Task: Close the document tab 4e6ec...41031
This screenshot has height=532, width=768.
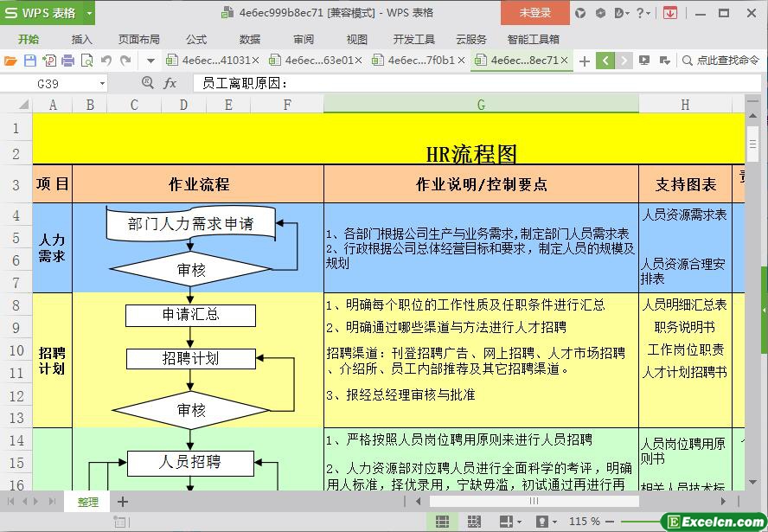Action: coord(255,61)
